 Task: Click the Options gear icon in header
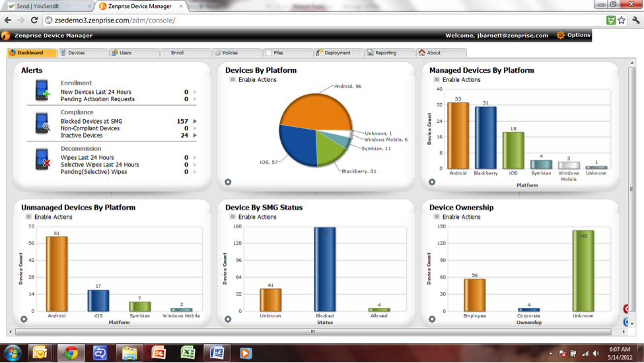click(x=561, y=35)
